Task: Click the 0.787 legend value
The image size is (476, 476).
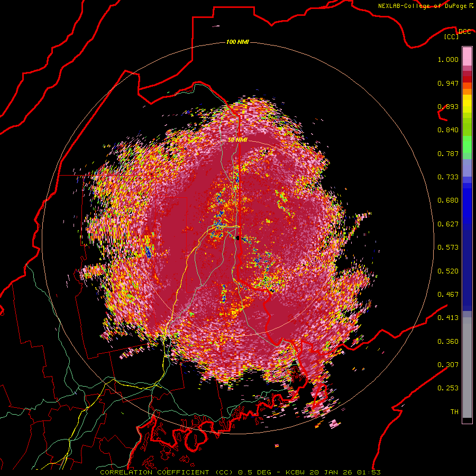Action: point(448,153)
